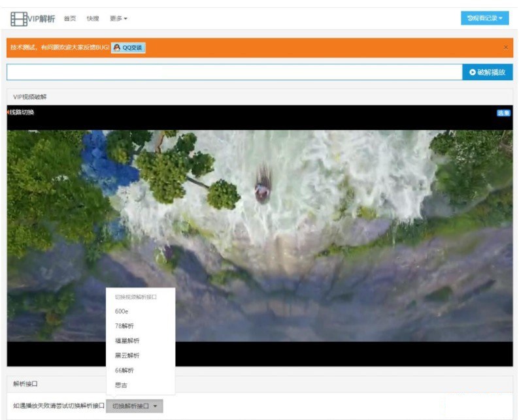Expand the 更多 dropdown menu
This screenshot has width=519, height=420.
click(x=118, y=18)
